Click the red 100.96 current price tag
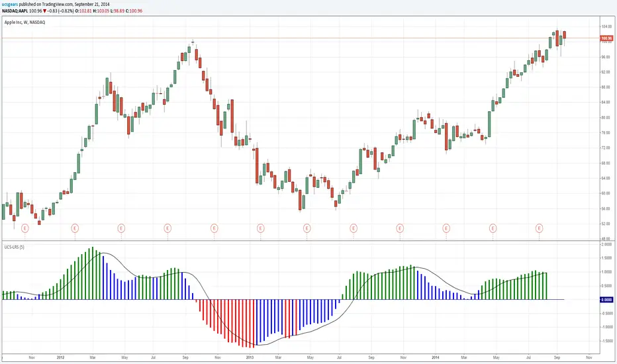 coord(606,38)
